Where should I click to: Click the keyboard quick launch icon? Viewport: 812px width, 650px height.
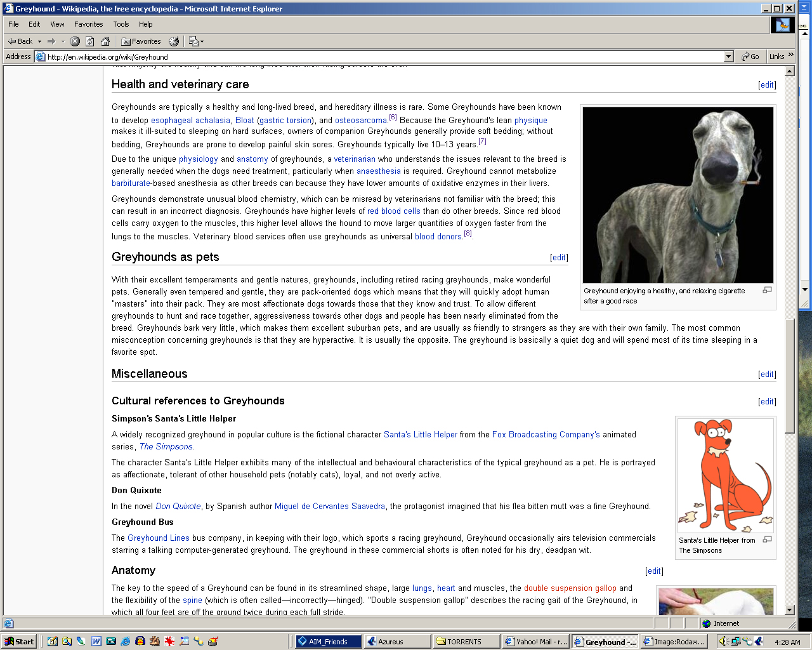pos(111,641)
